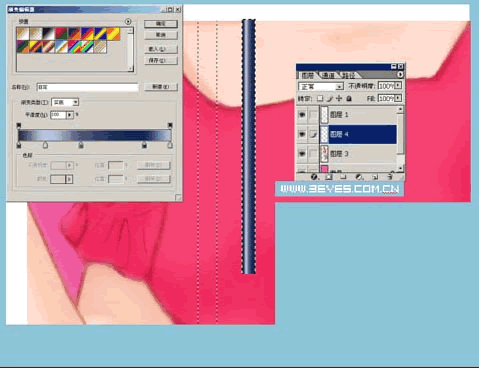Screen dimensions: 479x368
Task: Switch to the 通道 (Channels) tab
Action: (x=328, y=75)
